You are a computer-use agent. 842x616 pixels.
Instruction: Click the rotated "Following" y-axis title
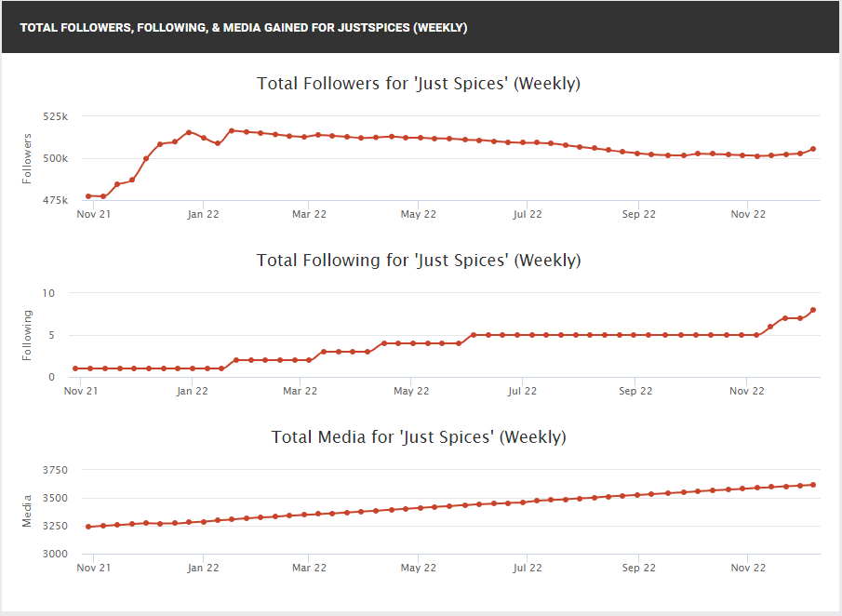coord(27,335)
